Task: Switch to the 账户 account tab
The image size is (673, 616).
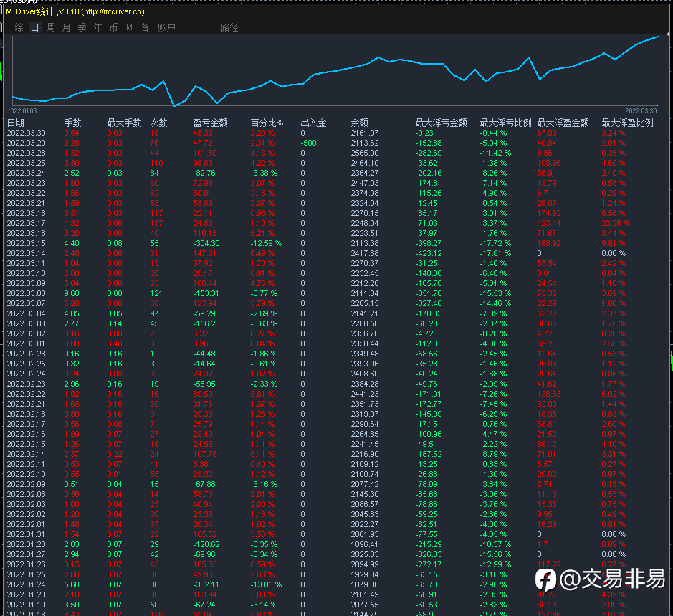Action: tap(166, 27)
